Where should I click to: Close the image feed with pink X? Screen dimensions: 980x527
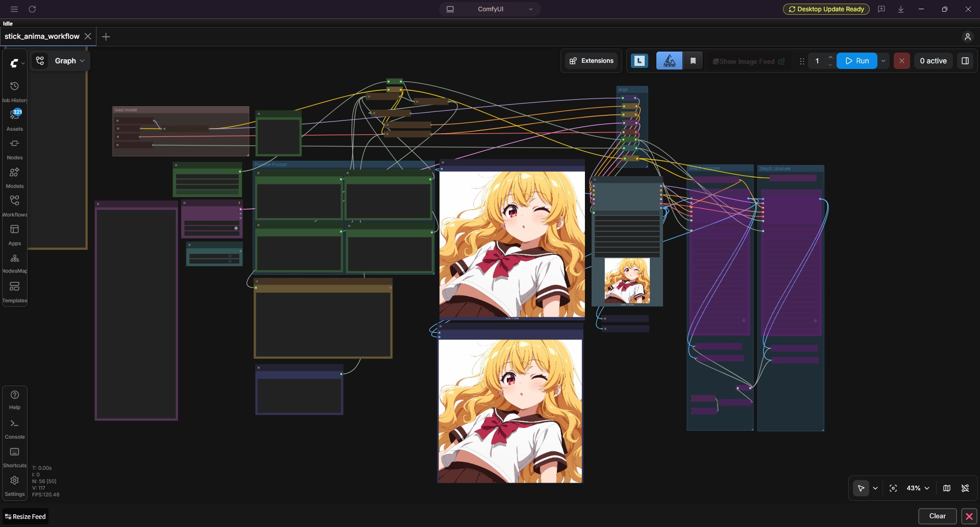tap(969, 516)
